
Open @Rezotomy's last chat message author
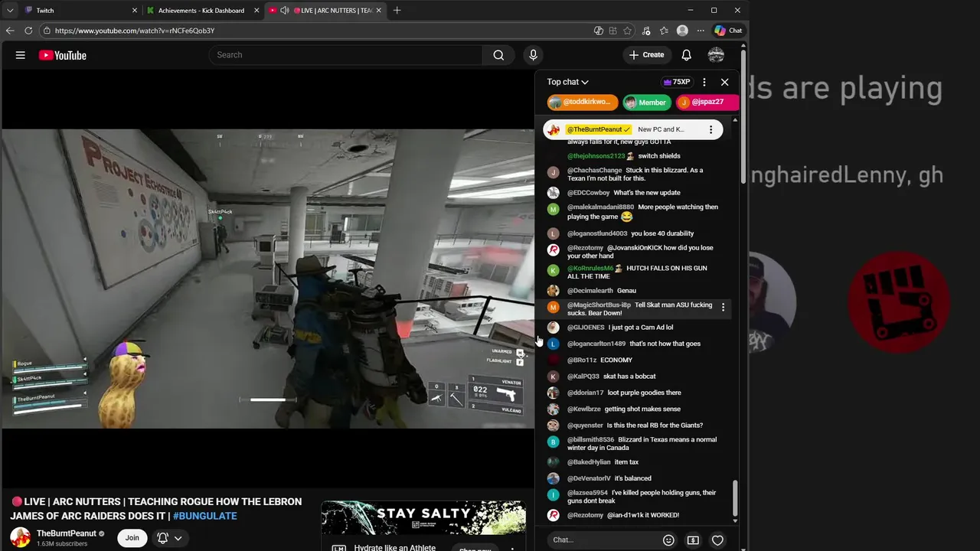585,516
